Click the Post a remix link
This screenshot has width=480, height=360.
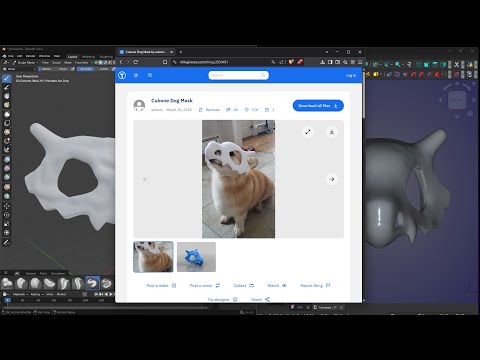205,286
